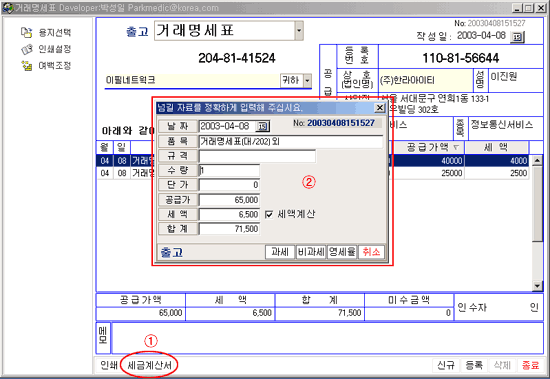Click the 품목 item name input field
Screen dimensions: 550x379
[291, 141]
